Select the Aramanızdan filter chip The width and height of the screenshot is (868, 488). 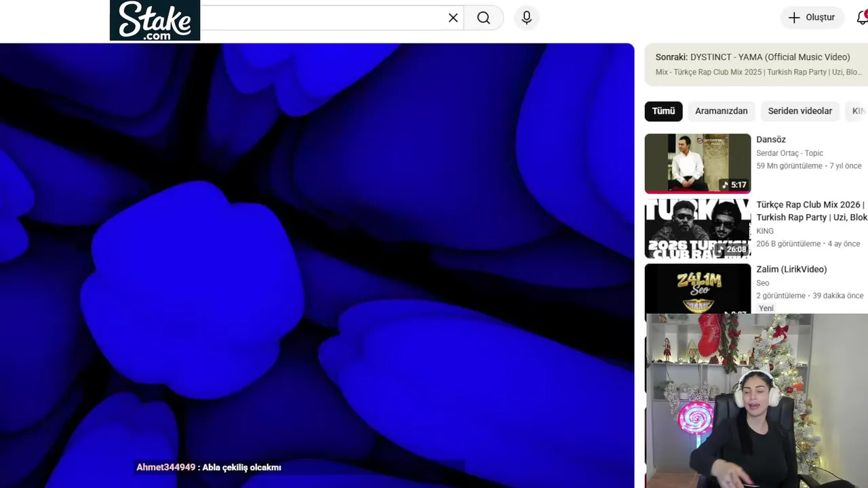(x=721, y=111)
